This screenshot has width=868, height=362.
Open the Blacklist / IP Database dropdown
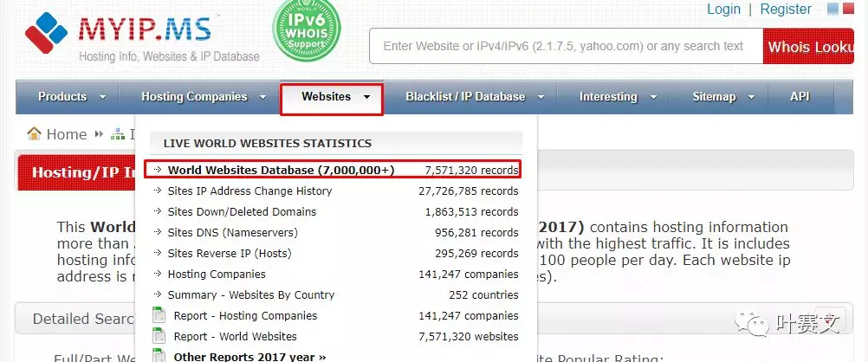tap(475, 97)
